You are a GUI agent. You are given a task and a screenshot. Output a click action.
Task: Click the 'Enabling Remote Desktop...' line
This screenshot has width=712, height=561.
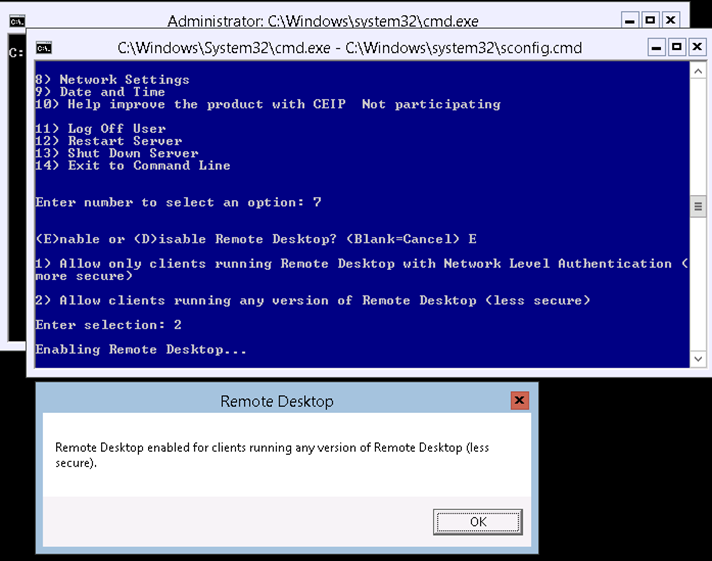coord(141,349)
